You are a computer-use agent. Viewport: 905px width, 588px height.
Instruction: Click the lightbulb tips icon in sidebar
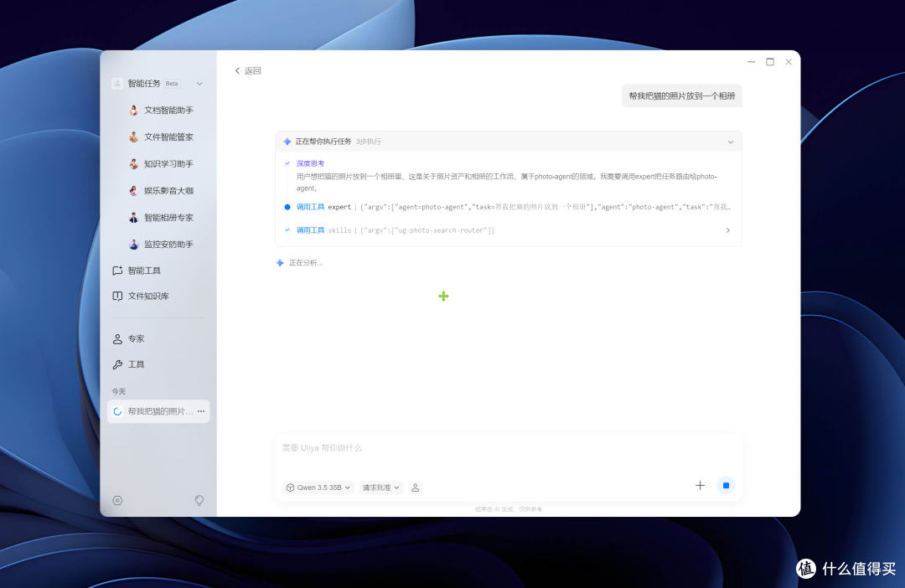199,500
